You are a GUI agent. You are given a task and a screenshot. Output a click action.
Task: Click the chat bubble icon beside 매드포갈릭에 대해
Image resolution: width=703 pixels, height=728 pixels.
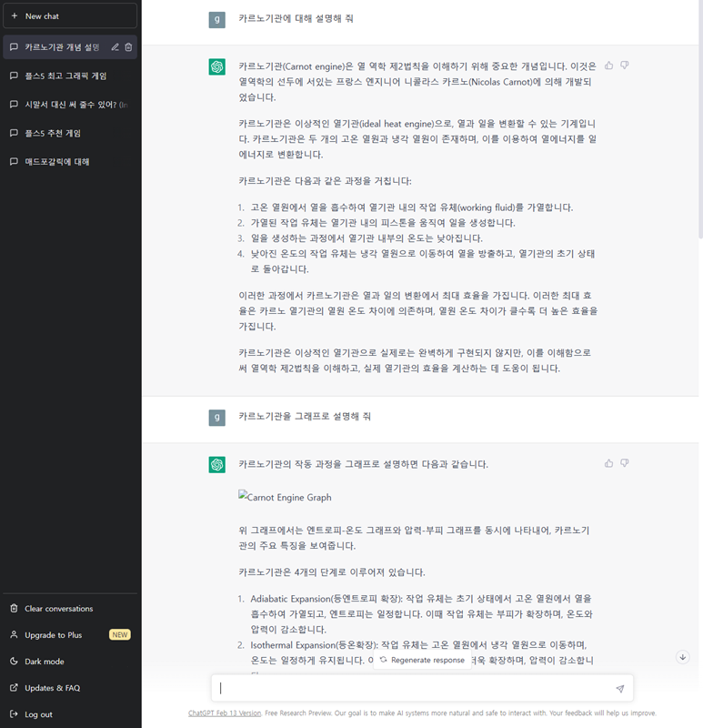pos(14,162)
